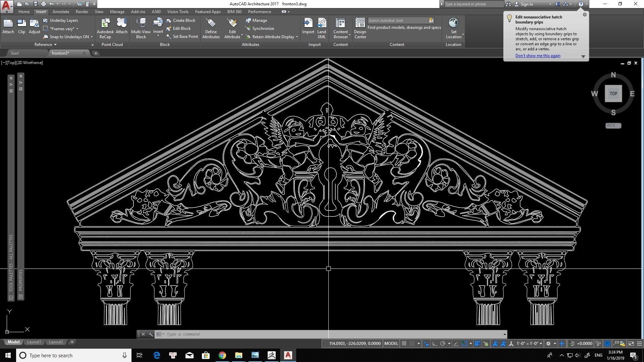Click the MODEL button in status bar
Screen dimensions: 644x362
tap(391, 344)
